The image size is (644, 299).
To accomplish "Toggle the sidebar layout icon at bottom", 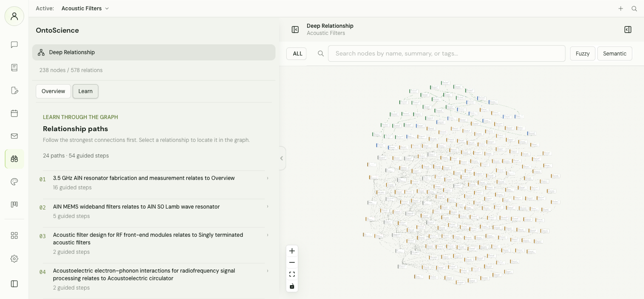I will [14, 284].
